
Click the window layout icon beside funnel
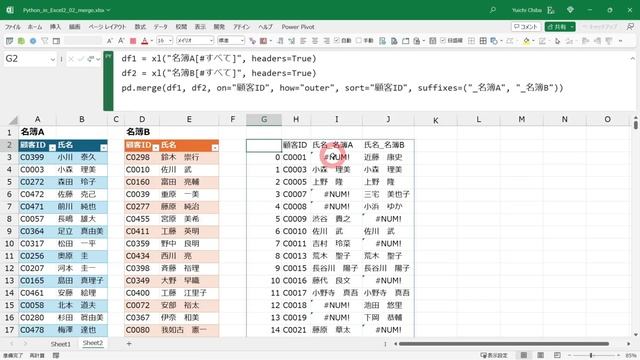pyautogui.click(x=56, y=41)
